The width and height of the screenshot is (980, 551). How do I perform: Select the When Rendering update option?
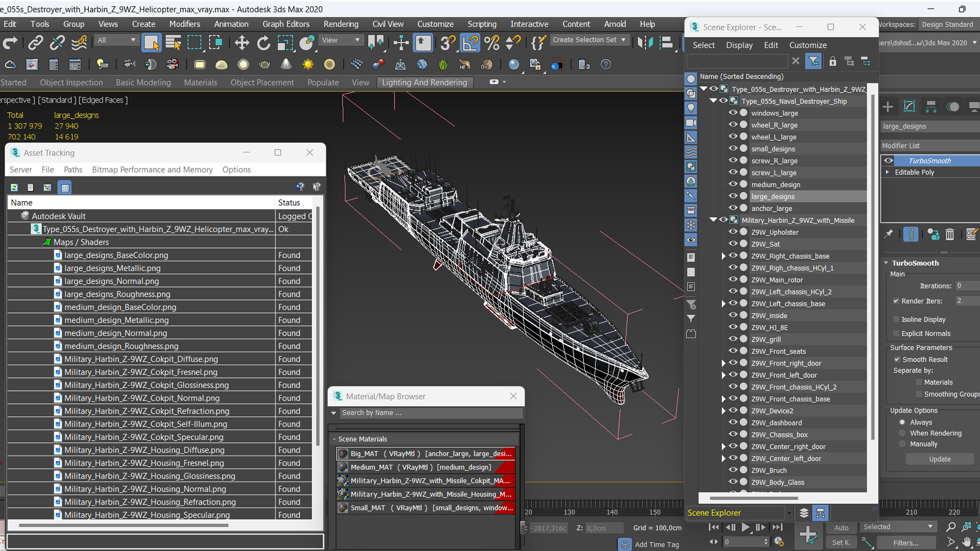pos(902,433)
